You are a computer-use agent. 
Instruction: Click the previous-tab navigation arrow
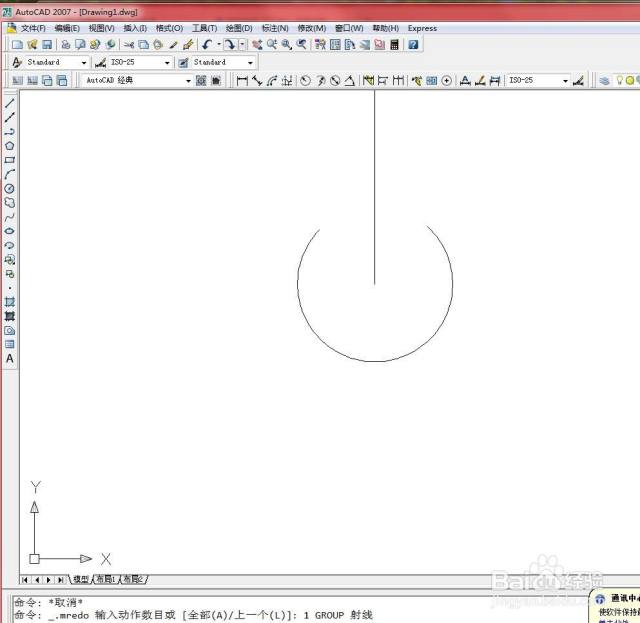[37, 580]
